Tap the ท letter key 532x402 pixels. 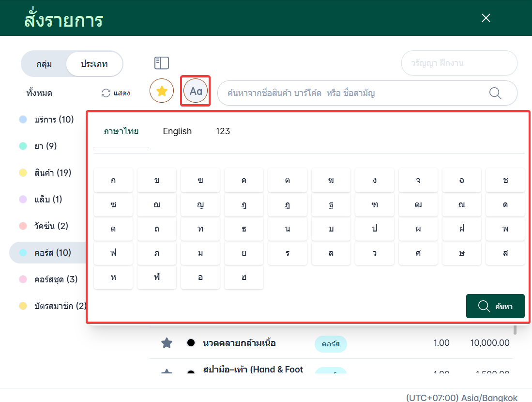pos(200,229)
